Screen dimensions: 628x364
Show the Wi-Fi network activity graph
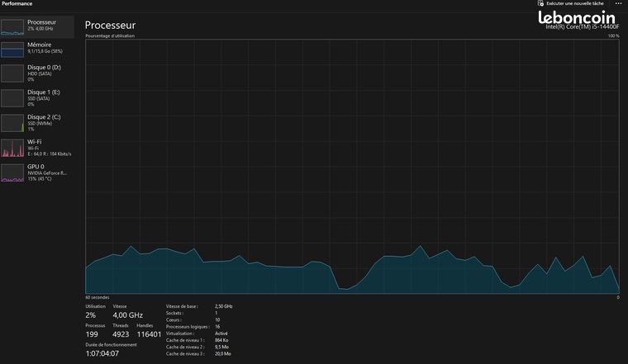click(x=12, y=148)
